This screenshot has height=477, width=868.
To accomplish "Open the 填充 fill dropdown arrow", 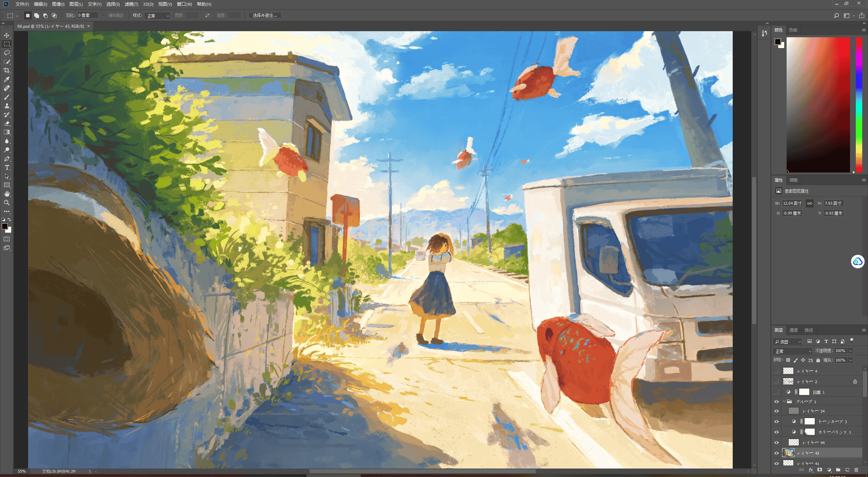I will pos(851,360).
